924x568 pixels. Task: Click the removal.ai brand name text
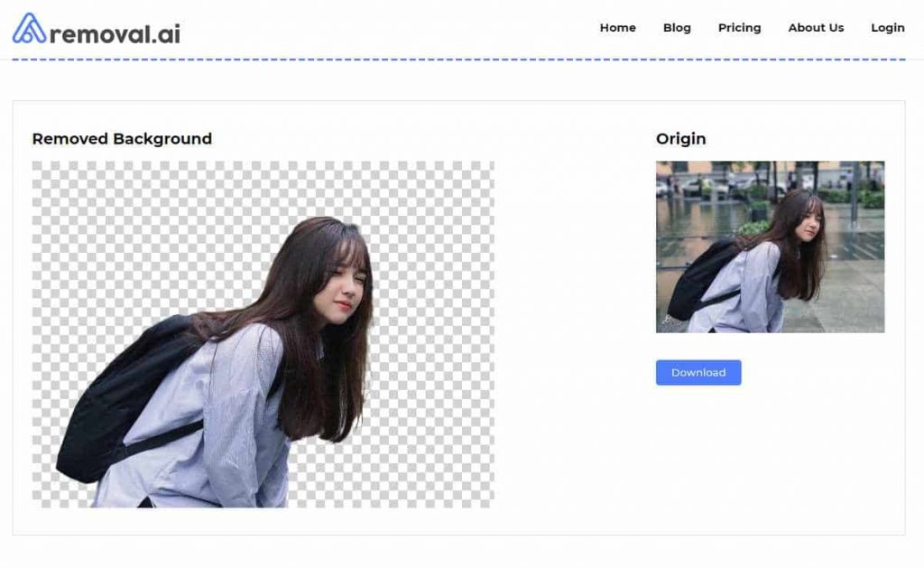[x=115, y=34]
